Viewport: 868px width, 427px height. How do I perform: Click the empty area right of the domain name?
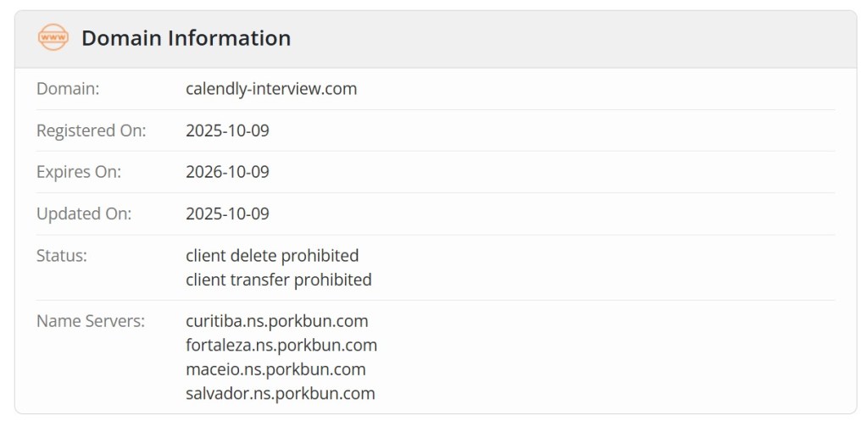(x=593, y=88)
